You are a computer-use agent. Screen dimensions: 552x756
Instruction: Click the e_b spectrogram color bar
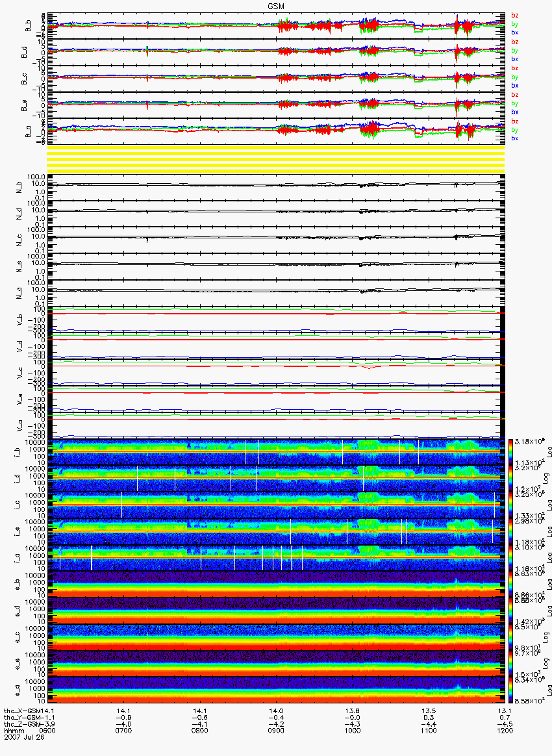pos(509,584)
